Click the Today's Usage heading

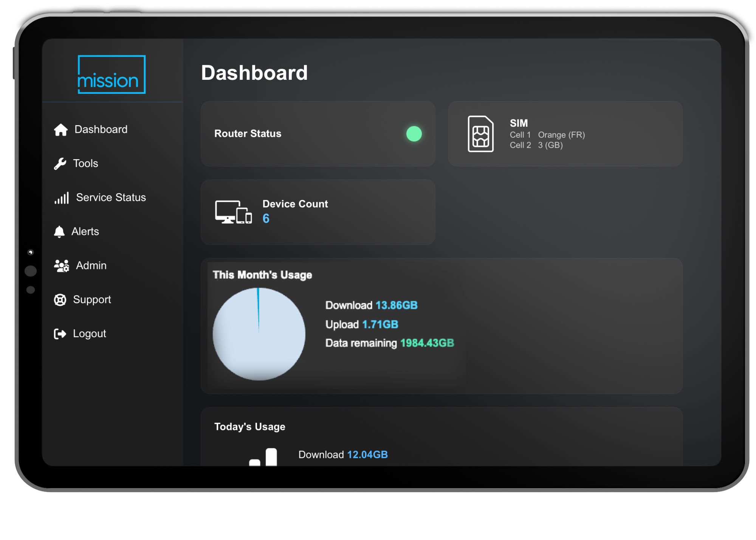tap(250, 427)
